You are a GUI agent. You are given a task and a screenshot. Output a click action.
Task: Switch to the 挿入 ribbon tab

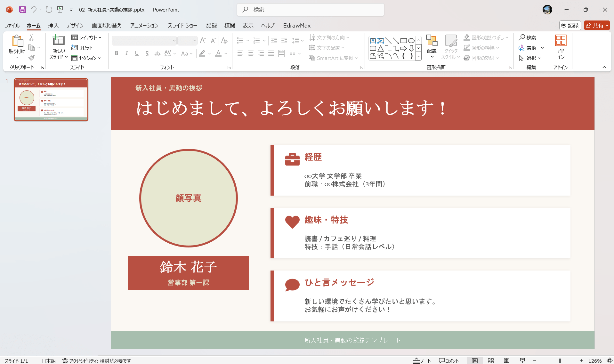[53, 25]
